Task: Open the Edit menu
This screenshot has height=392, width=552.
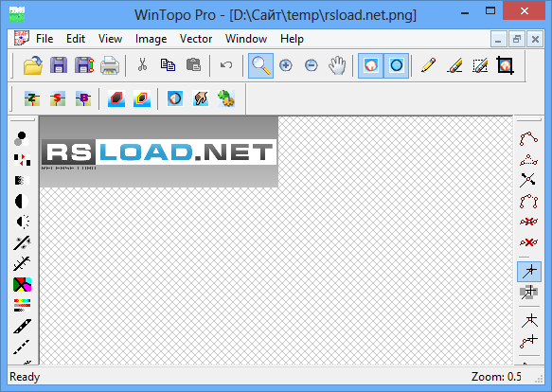Action: [76, 39]
